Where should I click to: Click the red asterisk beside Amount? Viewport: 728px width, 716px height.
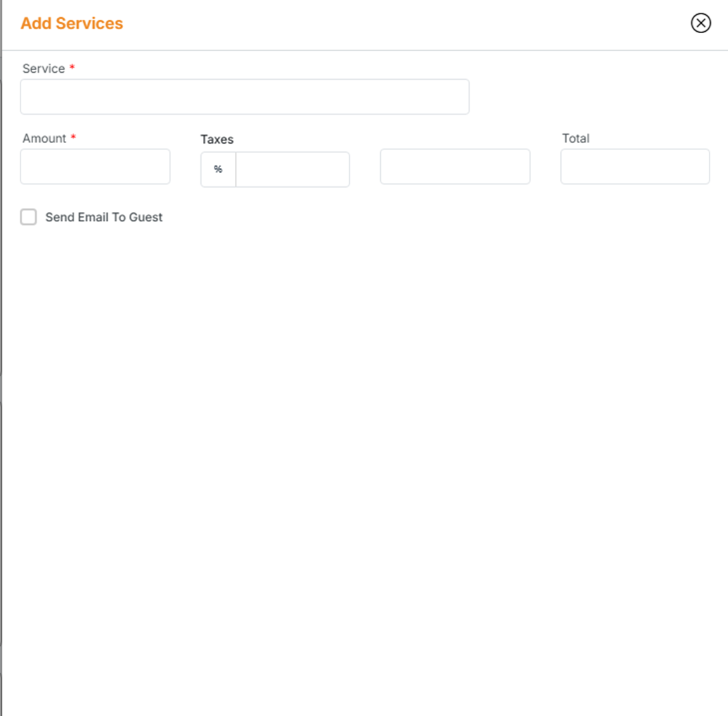(x=73, y=137)
